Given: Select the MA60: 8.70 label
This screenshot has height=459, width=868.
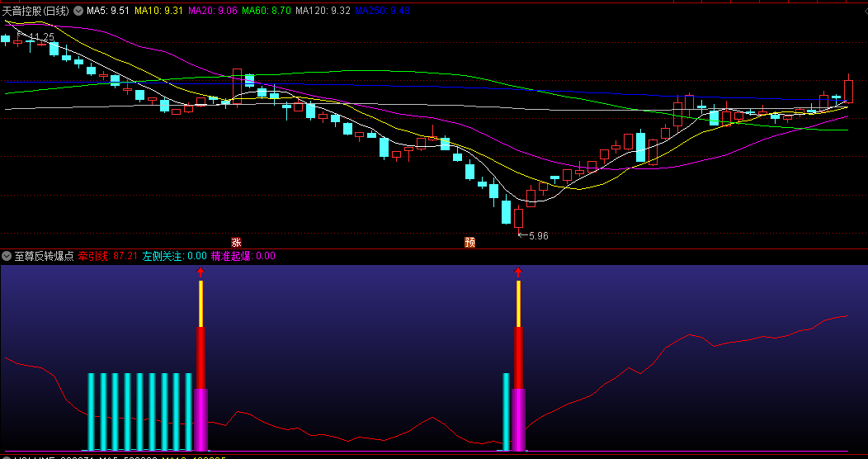Looking at the screenshot, I should point(267,11).
